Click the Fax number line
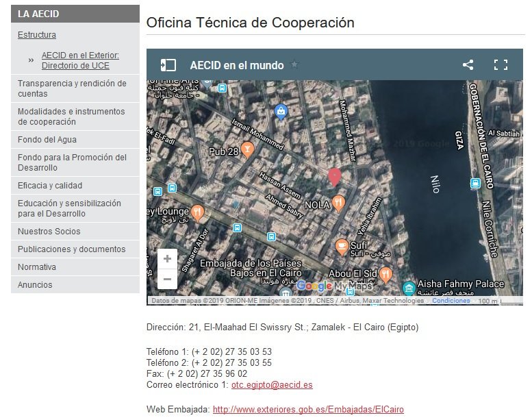This screenshot has width=532, height=420. point(197,374)
